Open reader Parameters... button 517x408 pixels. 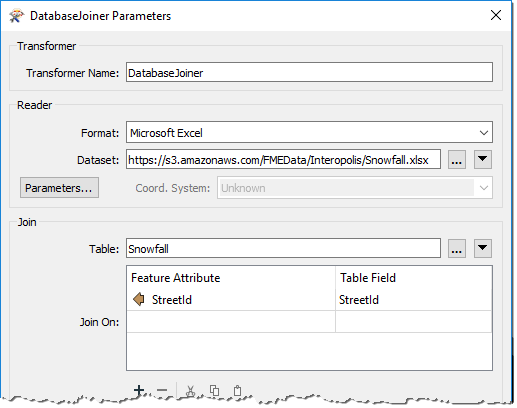(59, 188)
